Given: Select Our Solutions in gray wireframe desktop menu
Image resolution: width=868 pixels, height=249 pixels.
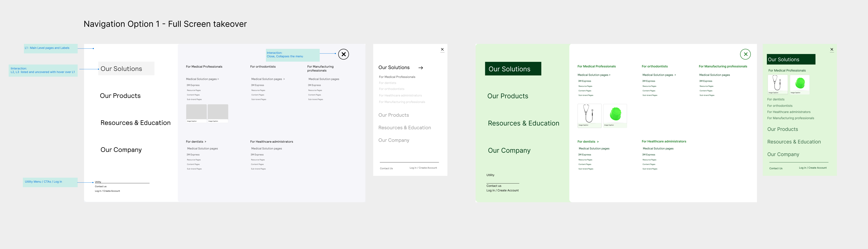Looking at the screenshot, I should (126, 68).
